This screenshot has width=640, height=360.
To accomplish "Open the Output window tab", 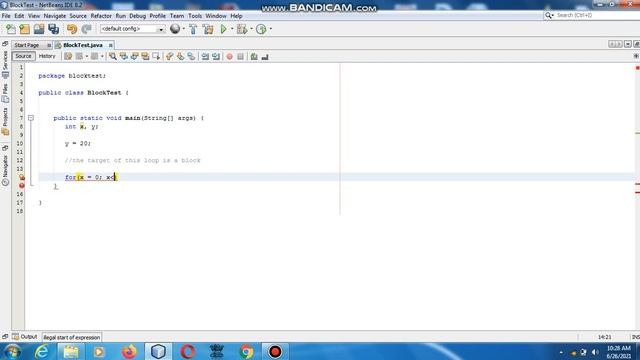I will pyautogui.click(x=25, y=337).
